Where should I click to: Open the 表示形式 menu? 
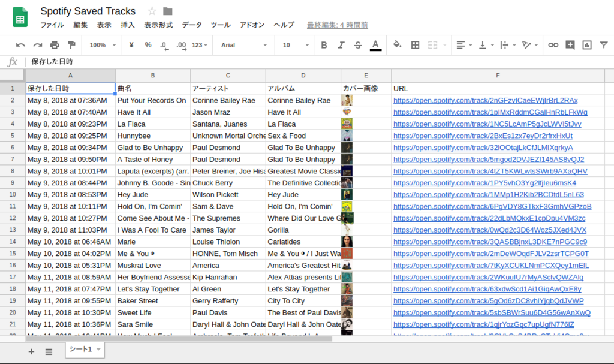coord(158,25)
